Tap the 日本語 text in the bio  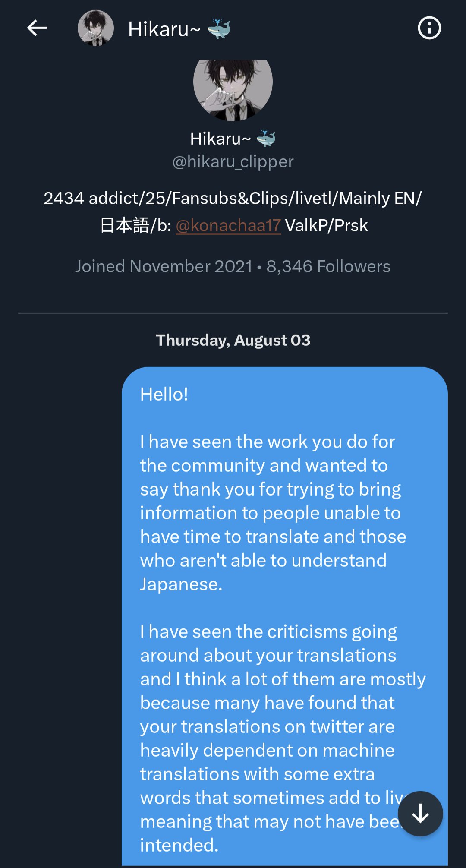pos(124,225)
